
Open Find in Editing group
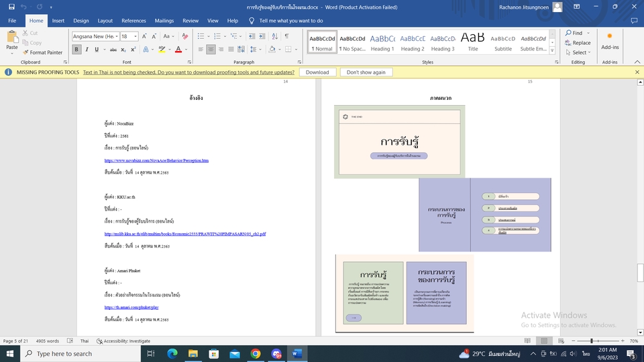(x=574, y=33)
